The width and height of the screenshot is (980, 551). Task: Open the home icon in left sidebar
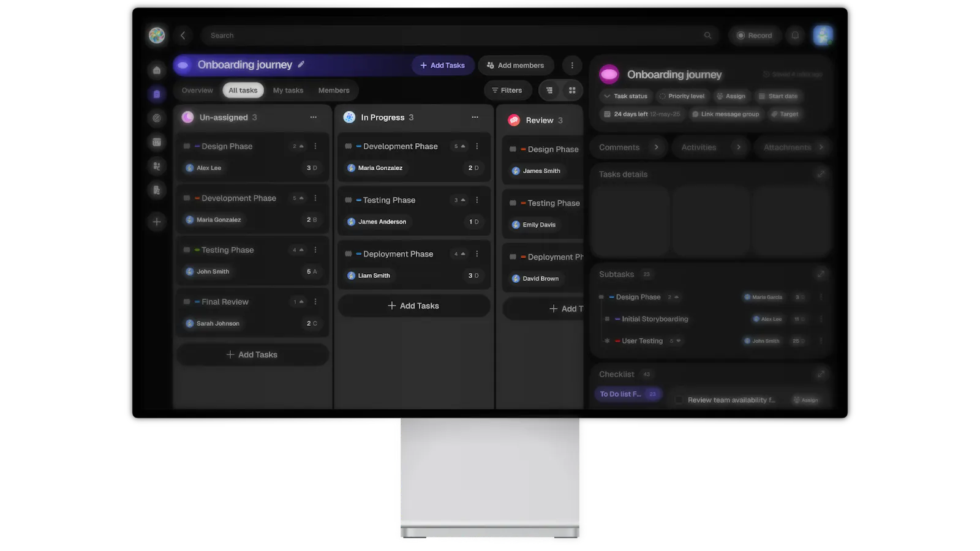[157, 70]
